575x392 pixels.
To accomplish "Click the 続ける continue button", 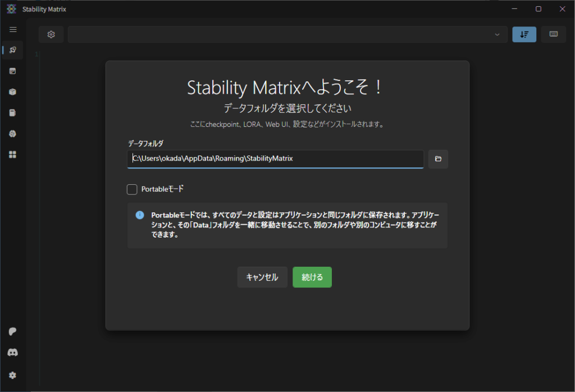I will pos(312,277).
